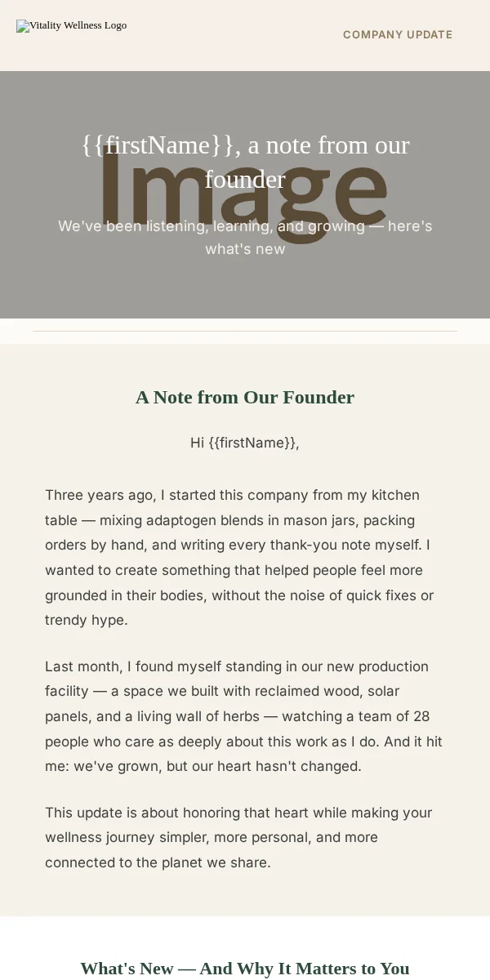Select the COMPANY UPDATE header label
490x980 pixels.
(x=398, y=34)
